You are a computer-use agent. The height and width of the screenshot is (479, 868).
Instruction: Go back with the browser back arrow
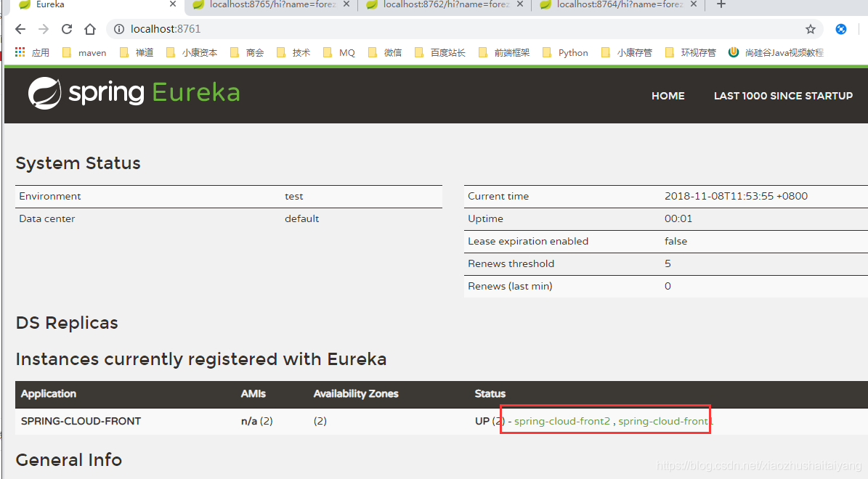click(20, 29)
